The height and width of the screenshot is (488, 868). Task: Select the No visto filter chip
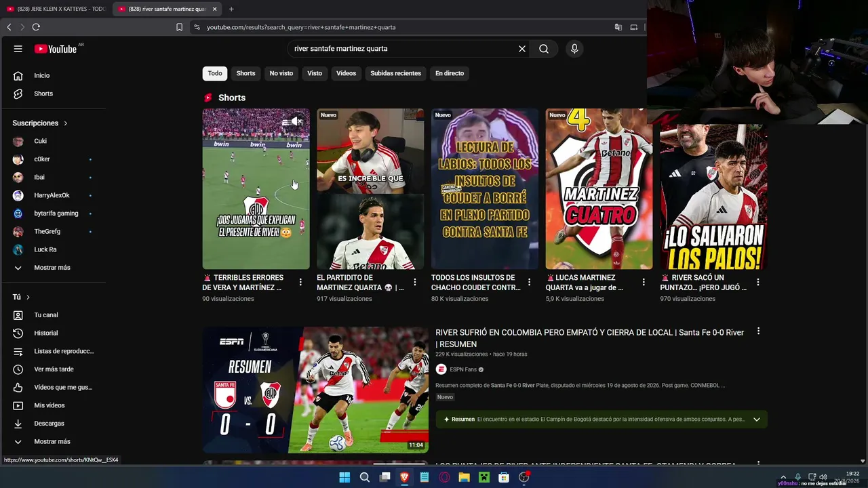[281, 73]
